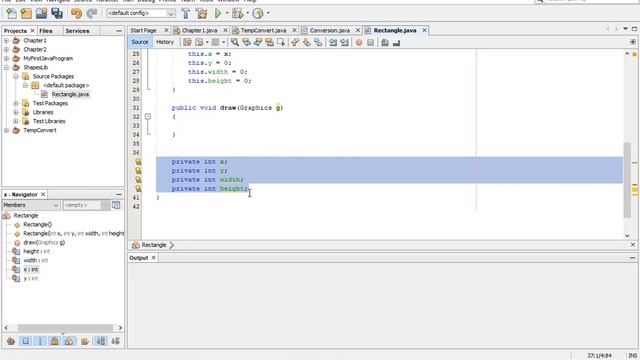The image size is (640, 360).
Task: Click the History view button
Action: pyautogui.click(x=165, y=42)
